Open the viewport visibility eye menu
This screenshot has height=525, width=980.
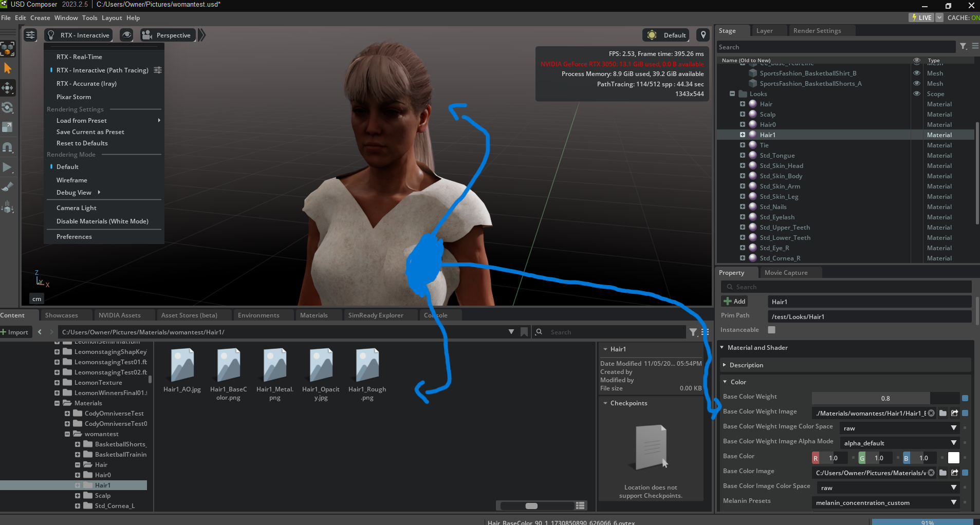[126, 35]
